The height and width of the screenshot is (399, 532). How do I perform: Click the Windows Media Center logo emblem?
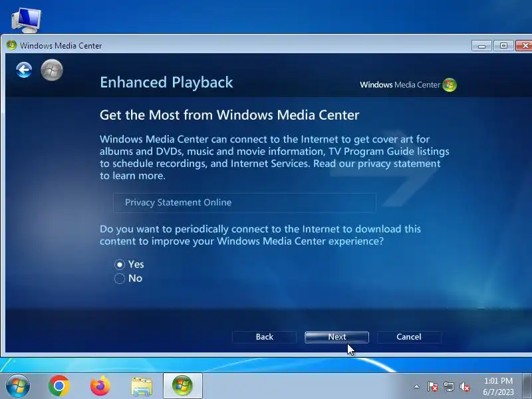tap(450, 85)
